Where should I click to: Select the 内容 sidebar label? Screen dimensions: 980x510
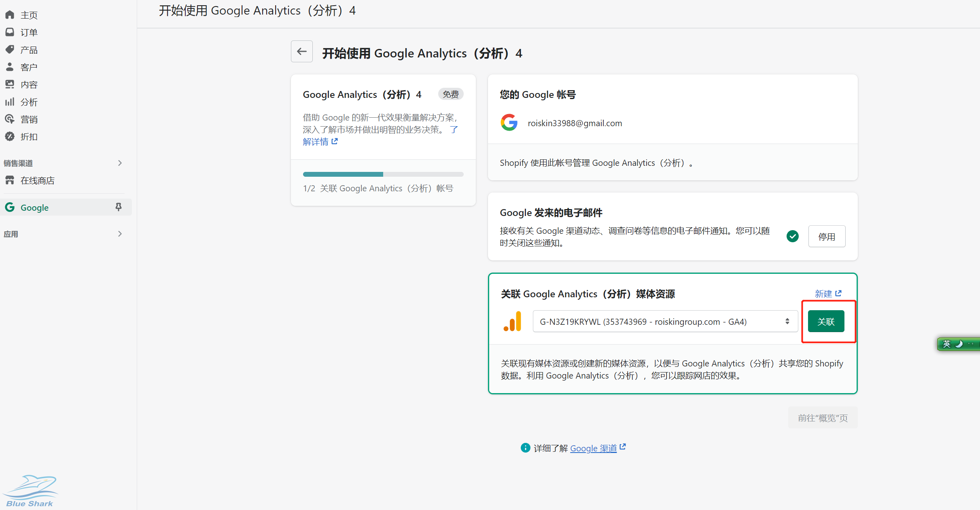(x=29, y=85)
